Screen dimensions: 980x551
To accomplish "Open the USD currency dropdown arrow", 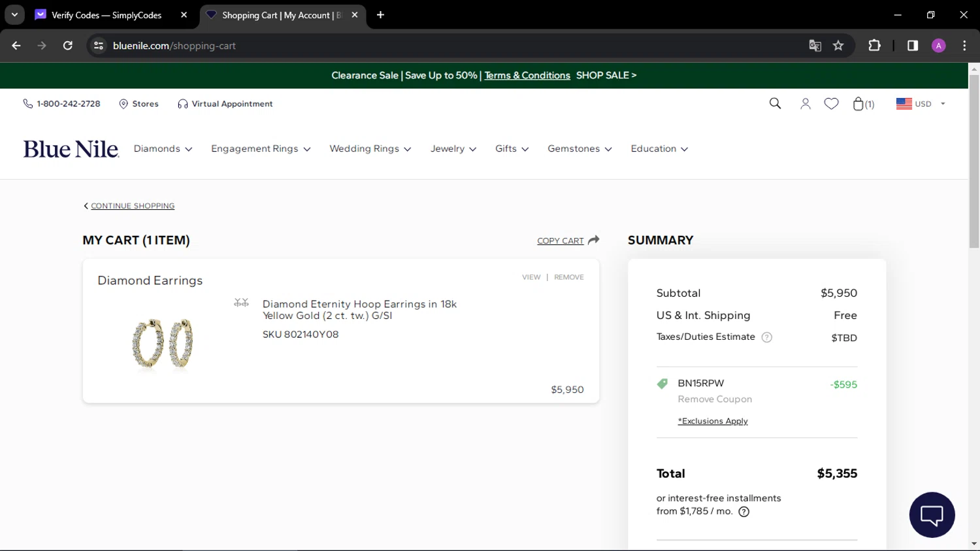I will coord(943,104).
